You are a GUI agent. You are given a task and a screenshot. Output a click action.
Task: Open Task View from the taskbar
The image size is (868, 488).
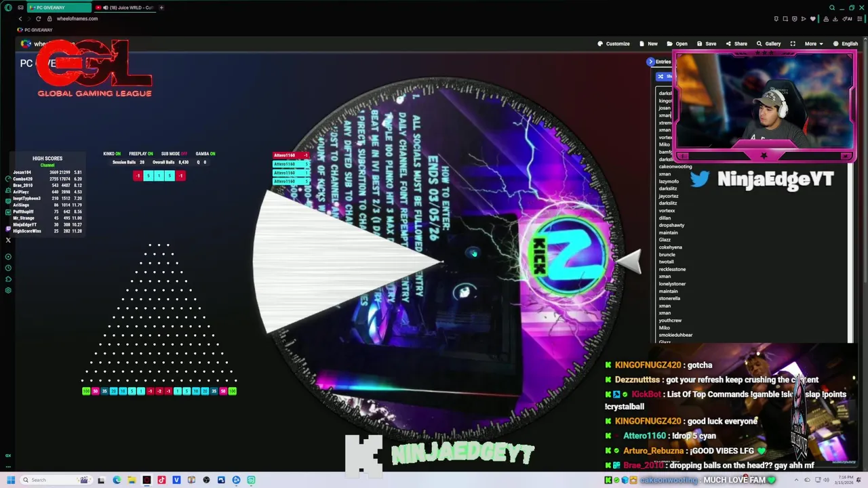click(101, 480)
